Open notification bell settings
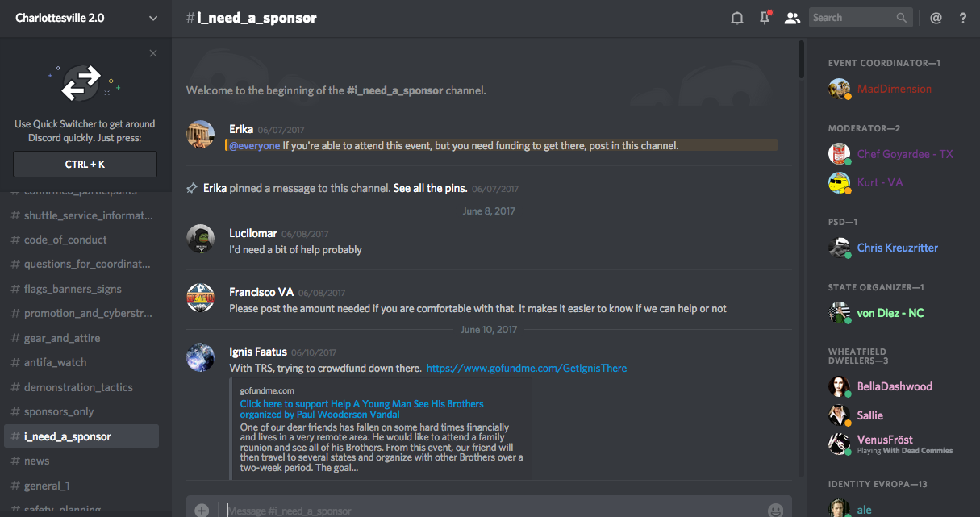Screen dimensions: 980x517 point(736,18)
